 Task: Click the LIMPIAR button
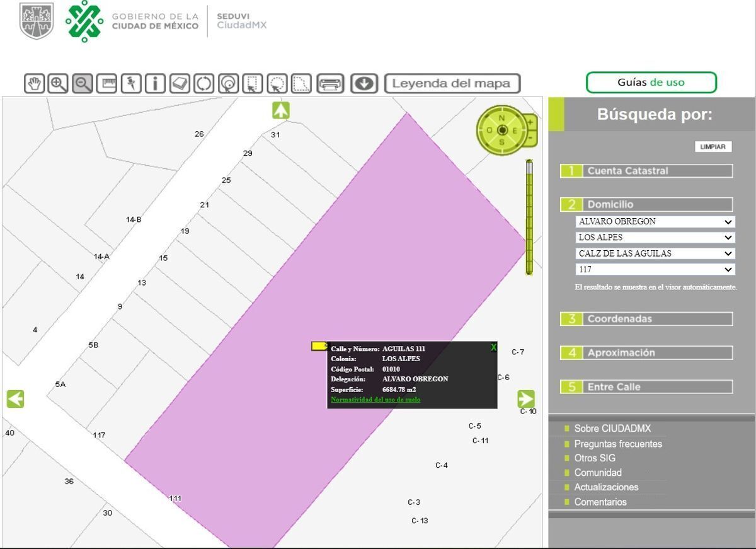point(713,147)
